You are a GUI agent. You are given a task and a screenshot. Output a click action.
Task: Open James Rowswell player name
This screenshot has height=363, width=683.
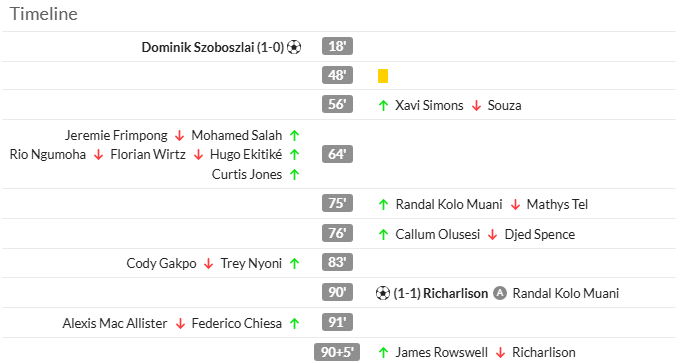tap(441, 352)
